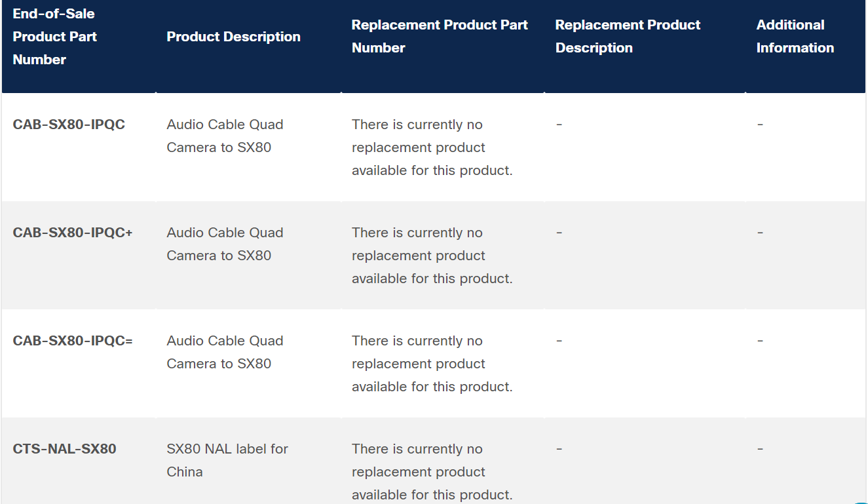Screen dimensions: 868x504
Task: Open the teal chat bubble at the bottom corner
Action: click(x=861, y=502)
